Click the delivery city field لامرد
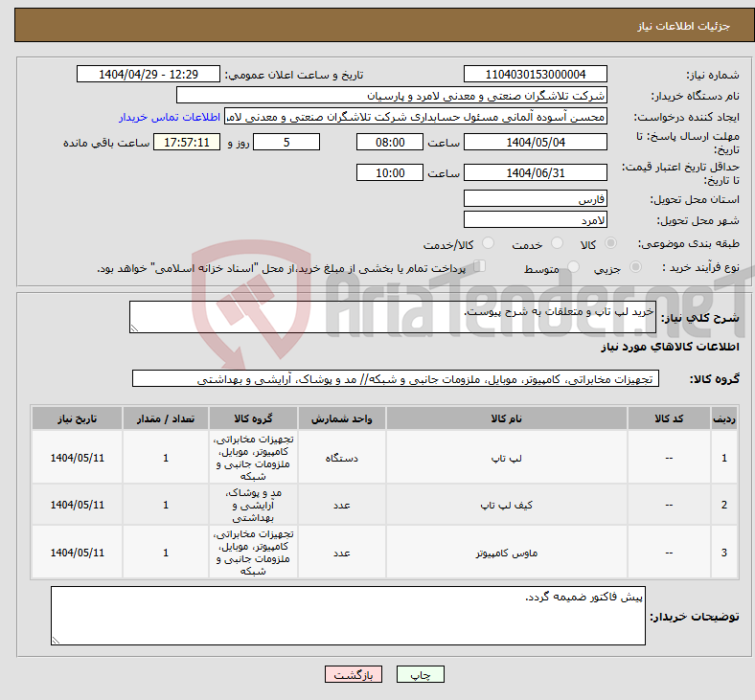Image resolution: width=755 pixels, height=700 pixels. coord(535,219)
